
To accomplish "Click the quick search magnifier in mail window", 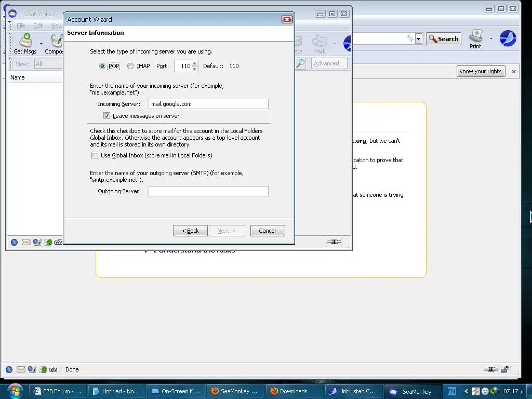I will (x=300, y=63).
